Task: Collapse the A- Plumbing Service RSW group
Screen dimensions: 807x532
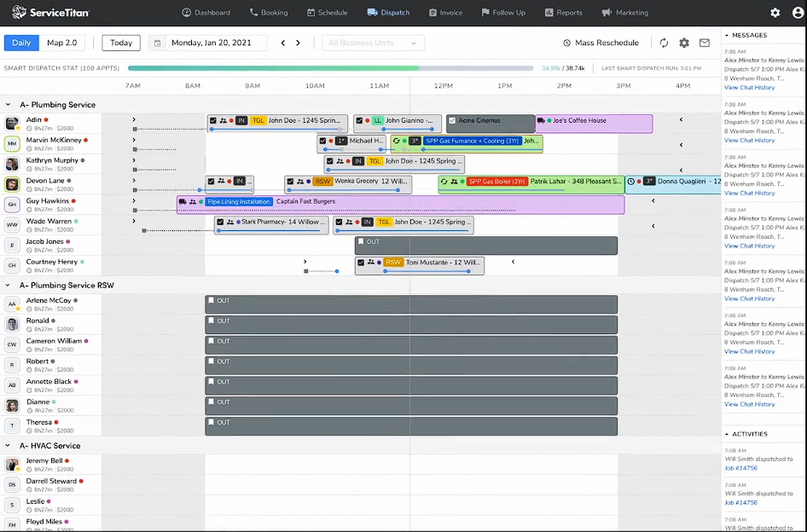Action: pos(8,285)
